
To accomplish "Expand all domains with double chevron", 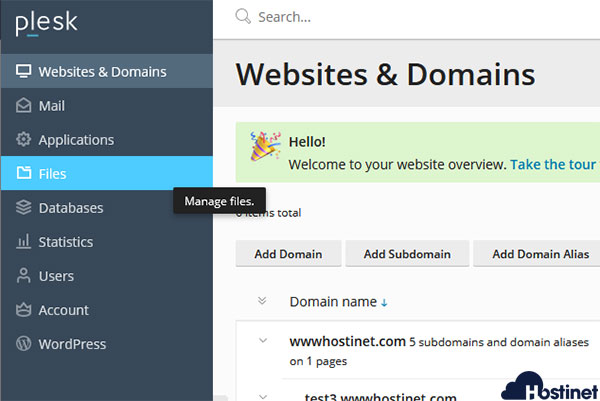I will [262, 300].
